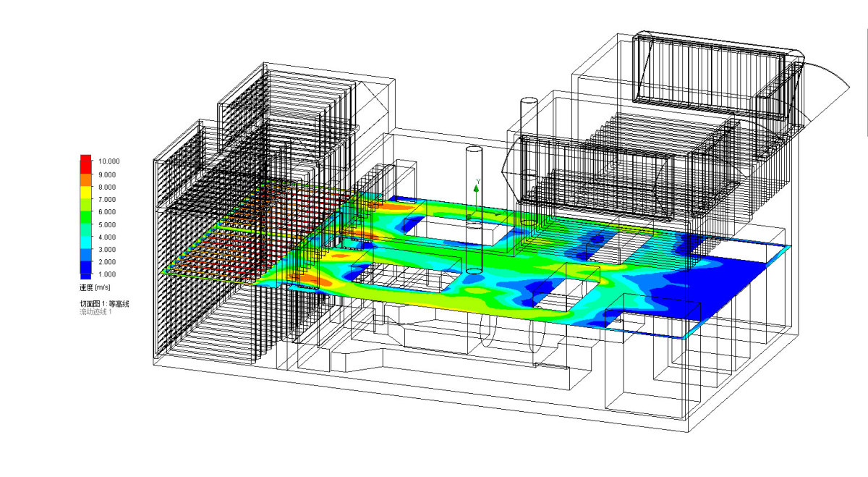Select the tall cylinder near the top center

click(x=528, y=138)
